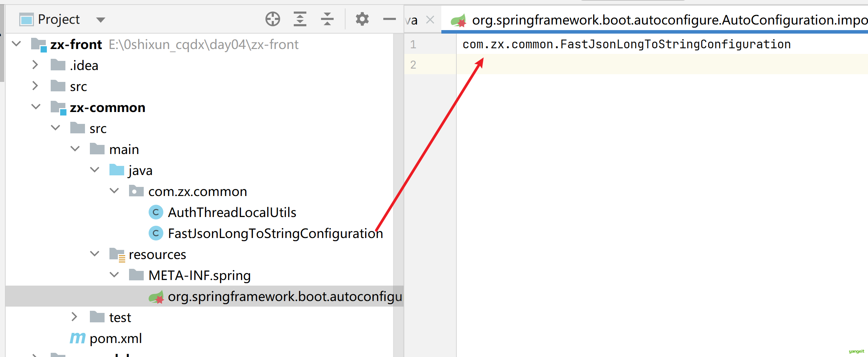Click the com.zx.common.FastJsonLongToStringConfiguration text line

(626, 44)
